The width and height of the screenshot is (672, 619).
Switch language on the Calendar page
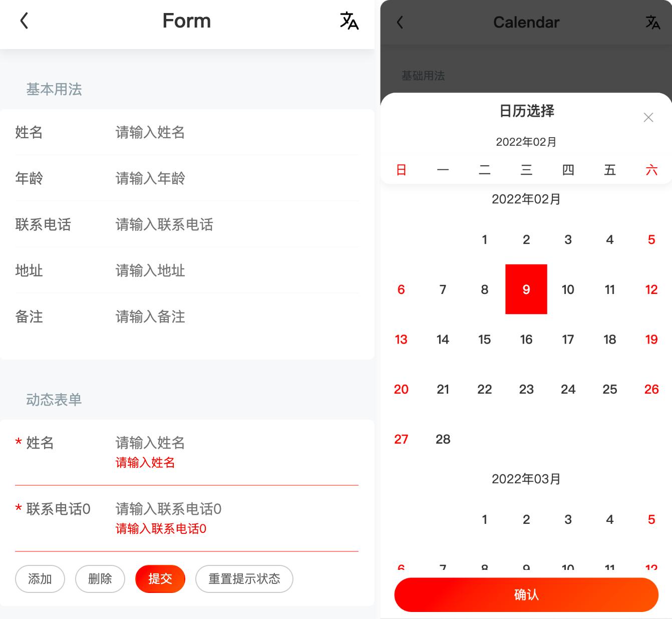tap(652, 22)
